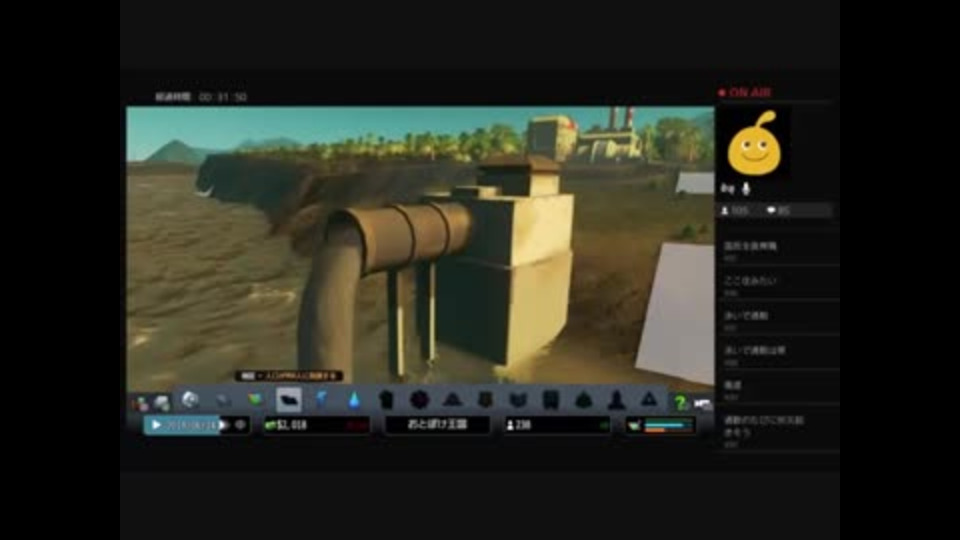Click the round icon right of speed arrows
This screenshot has height=540, width=960.
[x=240, y=424]
